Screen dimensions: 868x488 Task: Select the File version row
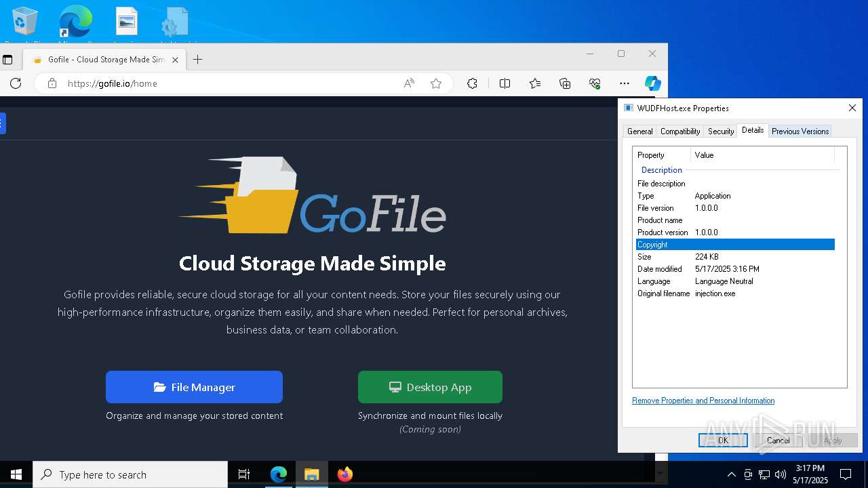point(735,208)
